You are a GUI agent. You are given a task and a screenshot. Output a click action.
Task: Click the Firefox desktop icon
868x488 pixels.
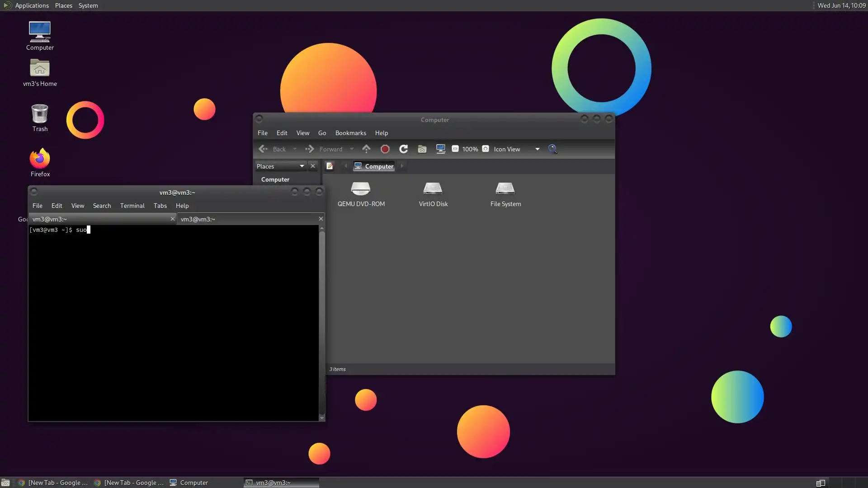click(40, 159)
